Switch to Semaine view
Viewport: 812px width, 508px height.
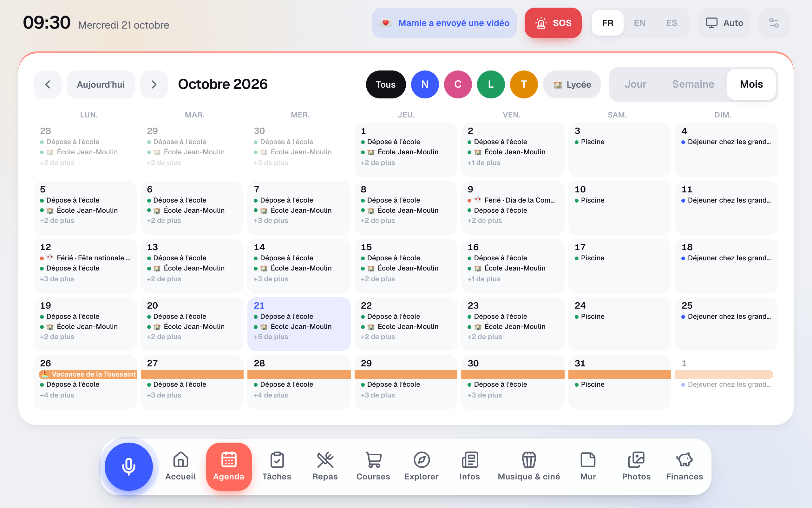[x=693, y=84]
